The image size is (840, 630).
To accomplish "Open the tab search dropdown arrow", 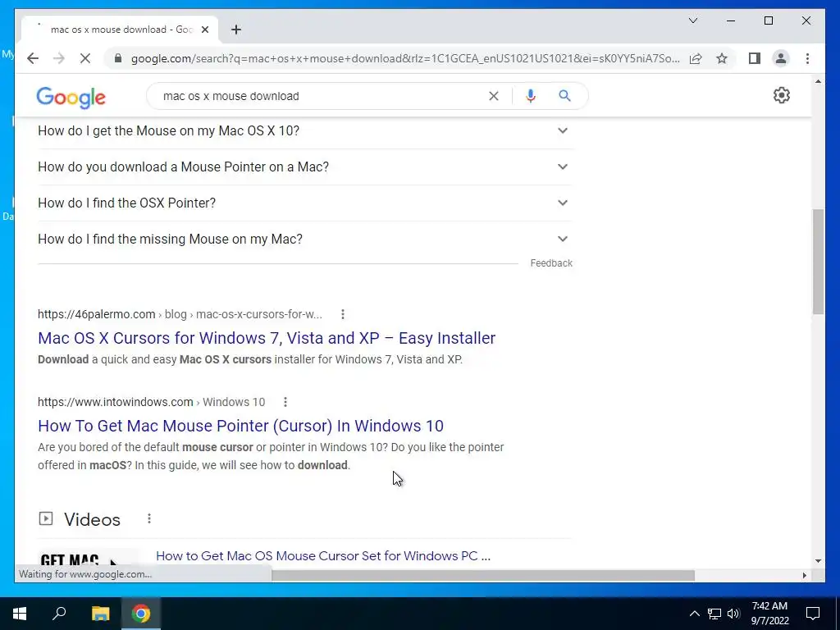I will pos(692,21).
